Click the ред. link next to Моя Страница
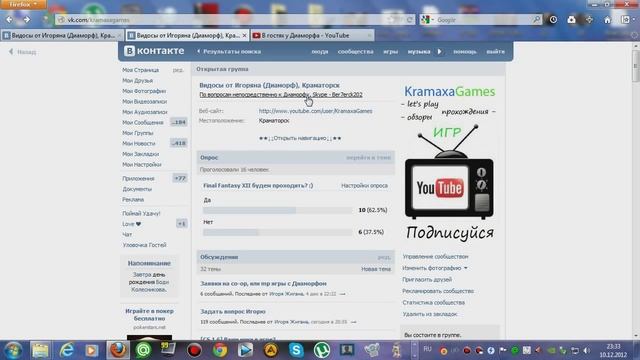The image size is (640, 360). 178,70
